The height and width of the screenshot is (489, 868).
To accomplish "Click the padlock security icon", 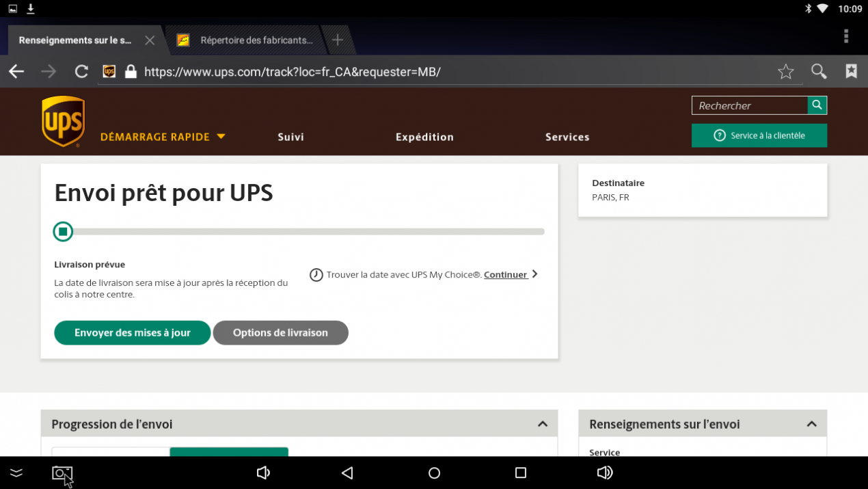I will [x=130, y=72].
